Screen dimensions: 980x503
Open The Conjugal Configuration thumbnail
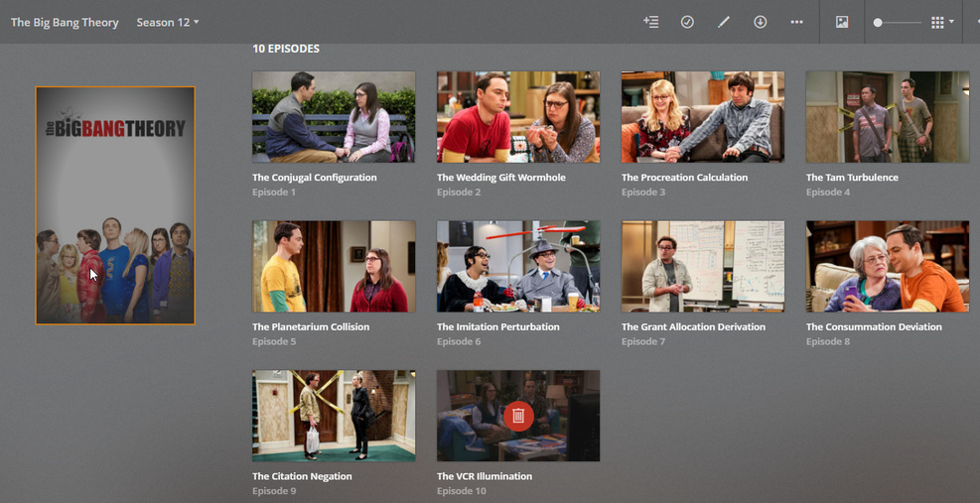pyautogui.click(x=334, y=117)
